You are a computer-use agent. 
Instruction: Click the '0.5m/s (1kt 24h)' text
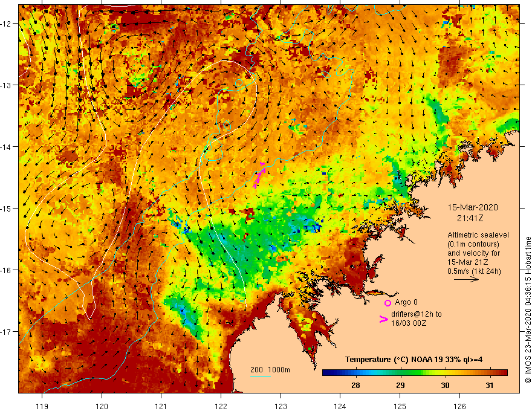pyautogui.click(x=474, y=271)
